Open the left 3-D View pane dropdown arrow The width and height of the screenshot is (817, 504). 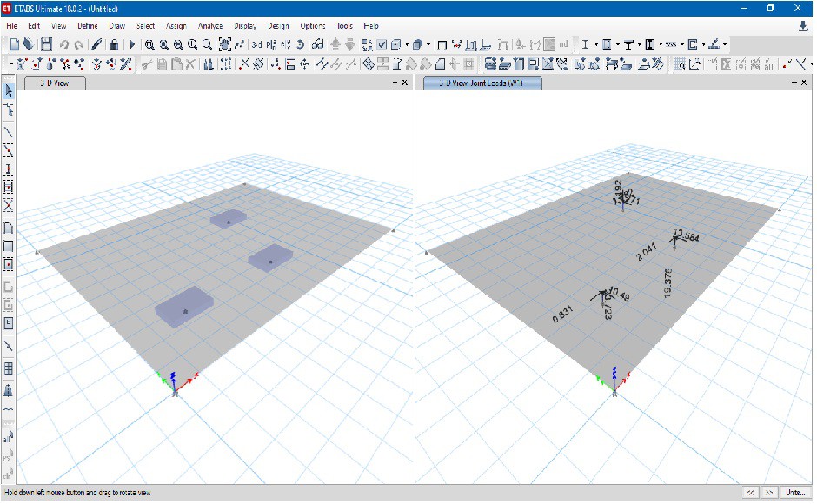click(394, 83)
